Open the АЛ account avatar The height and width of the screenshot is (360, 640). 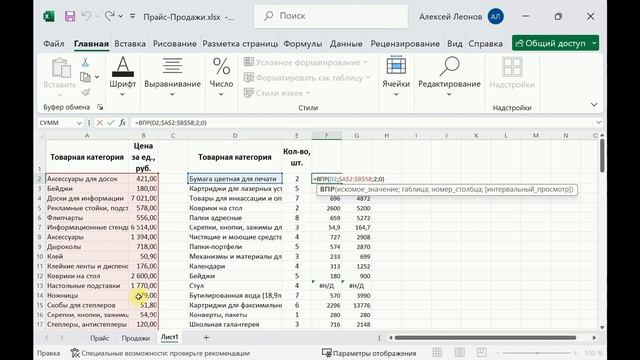pyautogui.click(x=496, y=16)
